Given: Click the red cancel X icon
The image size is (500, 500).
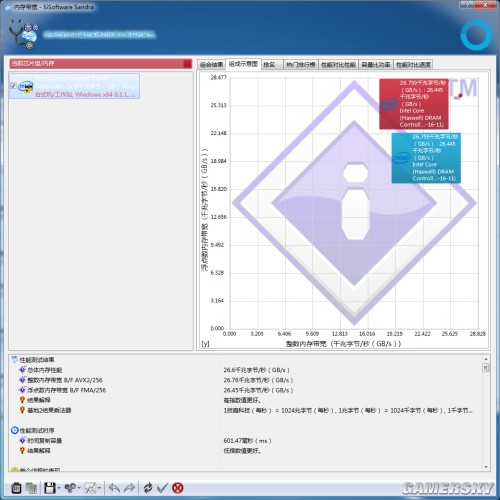Looking at the screenshot, I should click(x=178, y=488).
